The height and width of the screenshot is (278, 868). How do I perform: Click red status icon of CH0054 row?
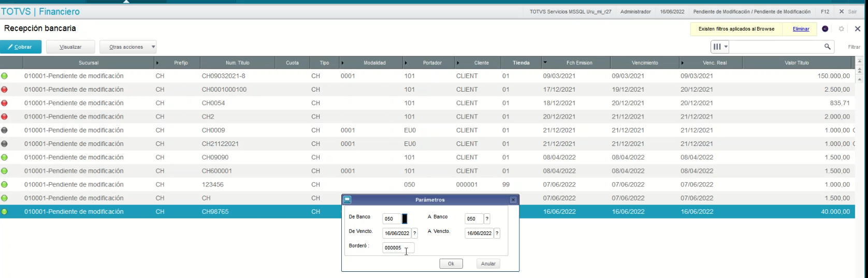click(x=5, y=103)
